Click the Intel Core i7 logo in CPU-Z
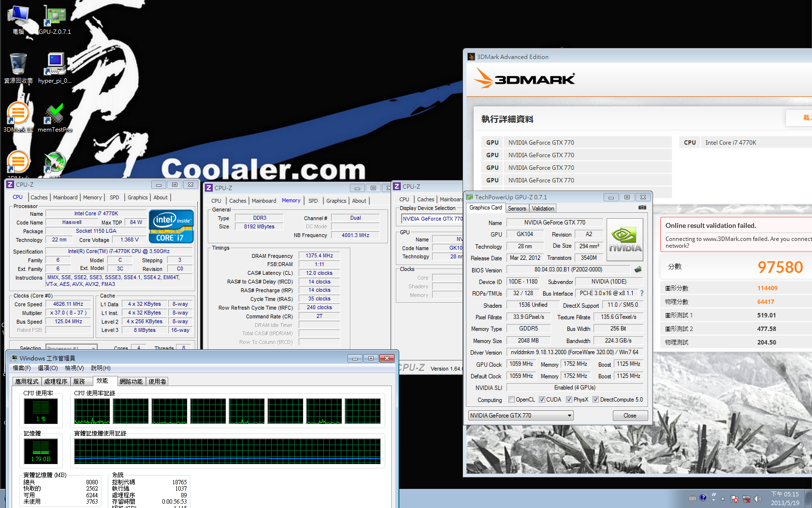This screenshot has height=508, width=812. [171, 226]
